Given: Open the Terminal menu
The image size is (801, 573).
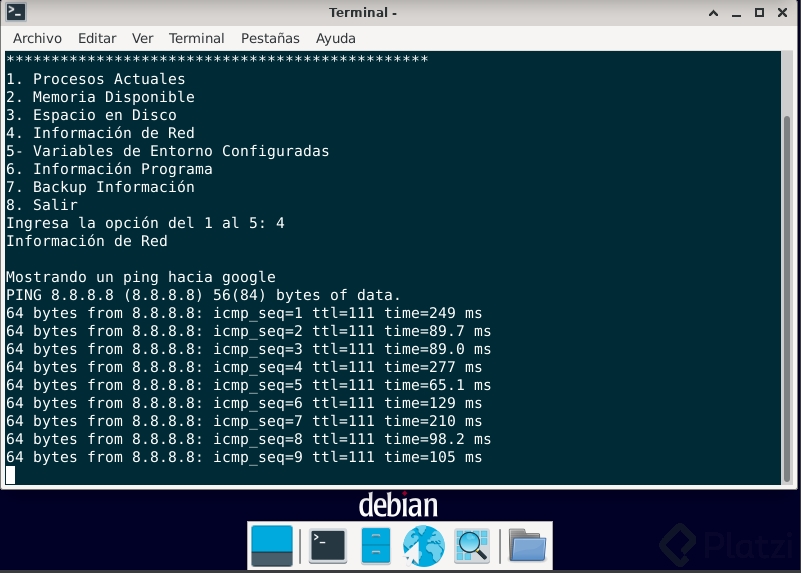Looking at the screenshot, I should [x=197, y=38].
